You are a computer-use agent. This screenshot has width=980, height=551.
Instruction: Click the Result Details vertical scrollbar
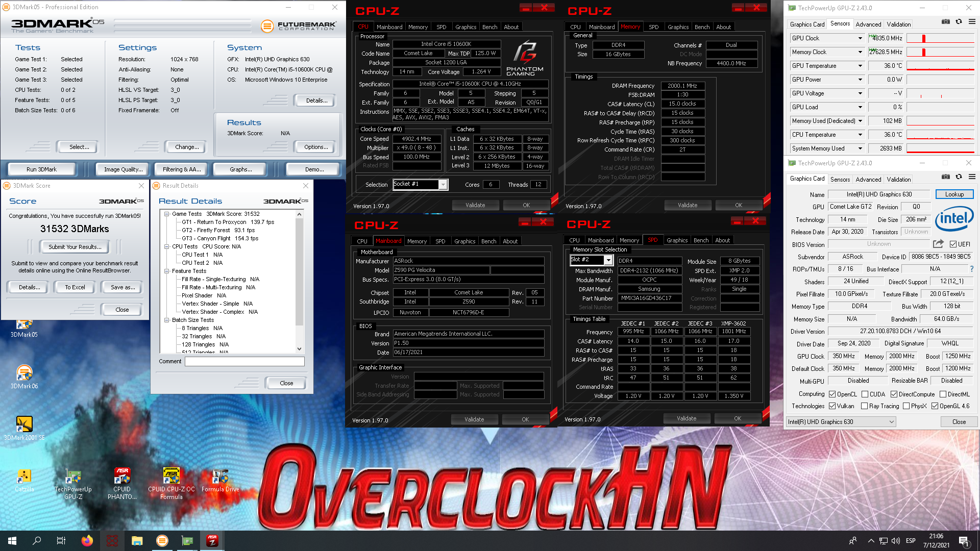(299, 282)
